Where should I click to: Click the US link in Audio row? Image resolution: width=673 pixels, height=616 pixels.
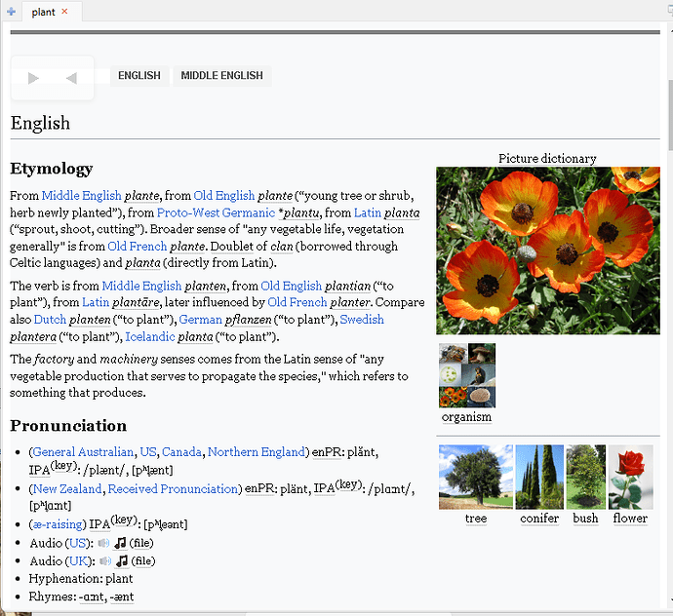pyautogui.click(x=78, y=544)
